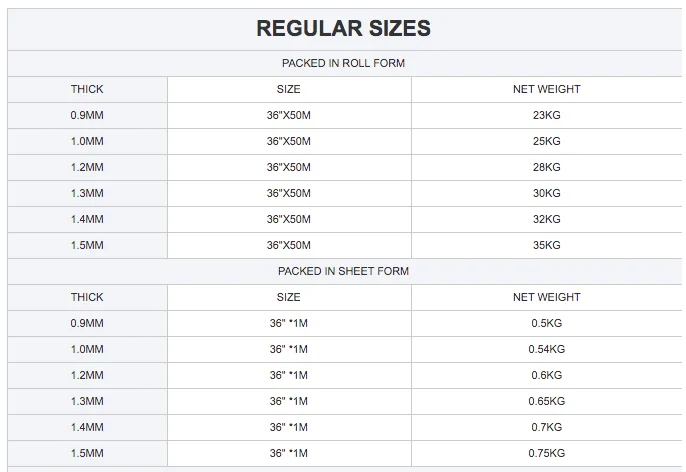Click the 0.6KG net weight cell

[x=546, y=375]
